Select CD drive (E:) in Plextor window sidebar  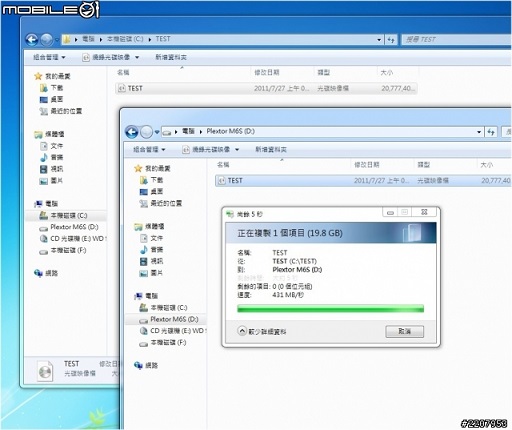click(173, 331)
